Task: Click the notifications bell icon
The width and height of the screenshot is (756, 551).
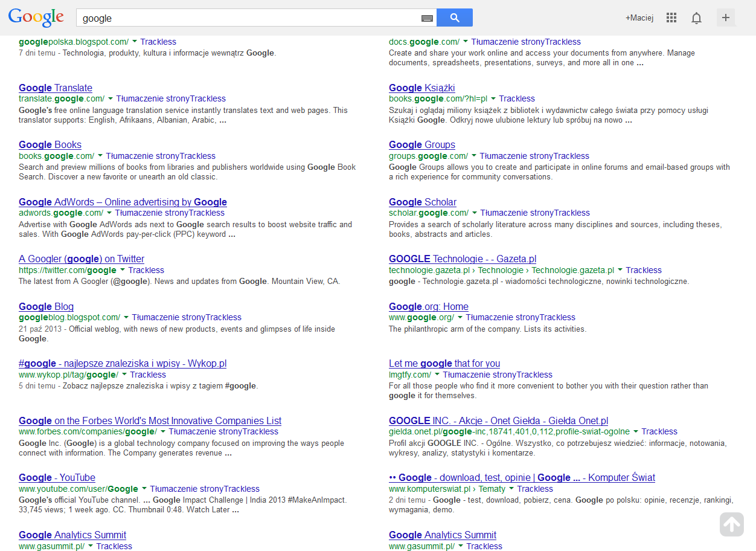Action: (x=696, y=18)
